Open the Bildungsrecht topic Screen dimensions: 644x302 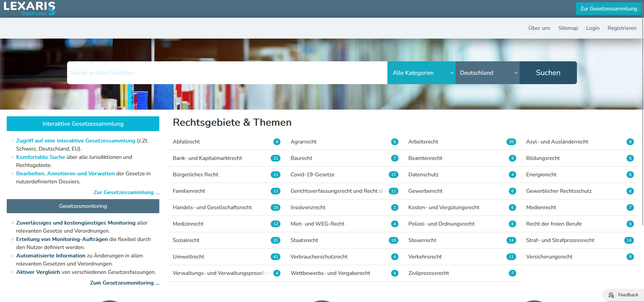point(543,158)
